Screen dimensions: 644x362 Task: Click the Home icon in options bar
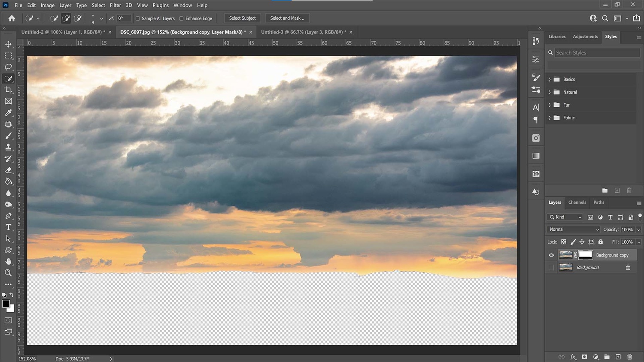coord(12,18)
